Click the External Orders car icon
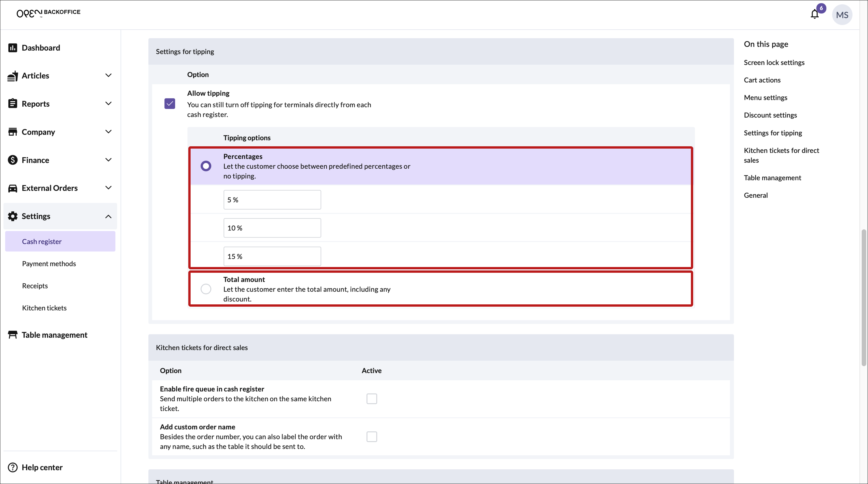868x484 pixels. tap(12, 188)
